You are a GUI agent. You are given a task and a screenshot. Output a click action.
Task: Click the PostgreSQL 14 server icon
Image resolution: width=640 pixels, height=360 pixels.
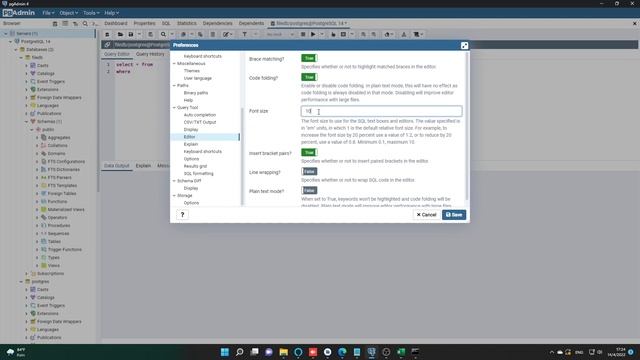point(17,41)
